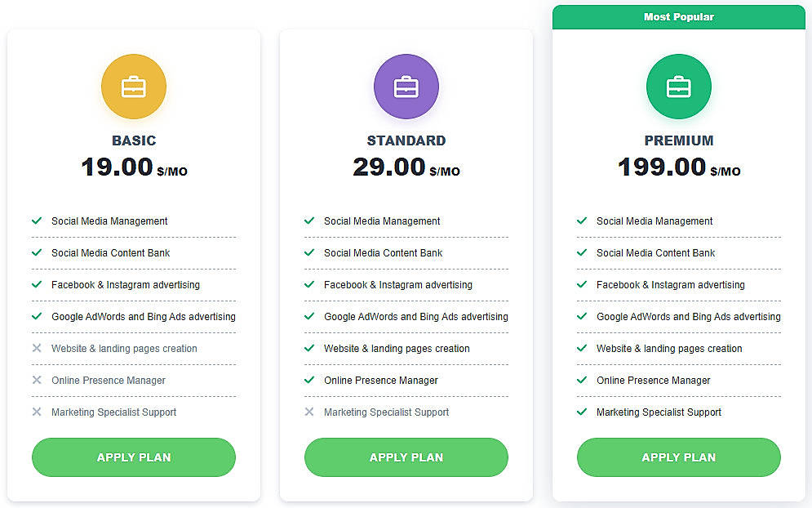Viewport: 812px width, 508px height.
Task: Click the checkmark beside Marketing Specialist Support on Premium
Action: coord(582,412)
